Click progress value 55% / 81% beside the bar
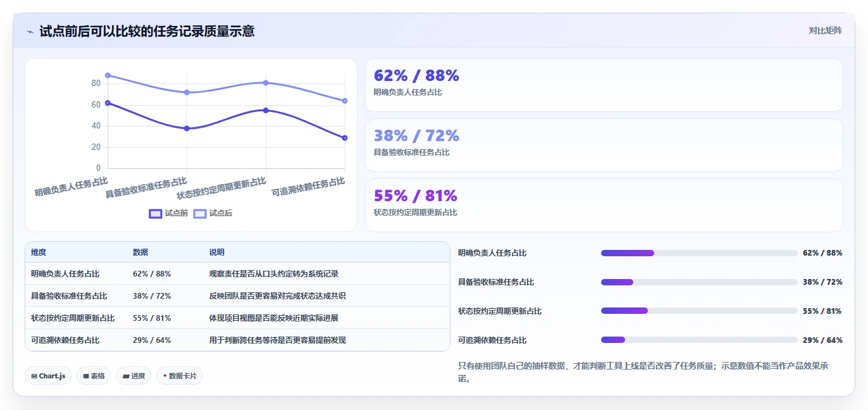Image resolution: width=868 pixels, height=410 pixels. 822,311
